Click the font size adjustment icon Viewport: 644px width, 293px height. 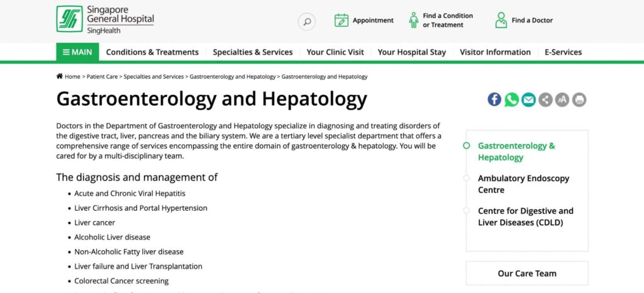(x=562, y=99)
